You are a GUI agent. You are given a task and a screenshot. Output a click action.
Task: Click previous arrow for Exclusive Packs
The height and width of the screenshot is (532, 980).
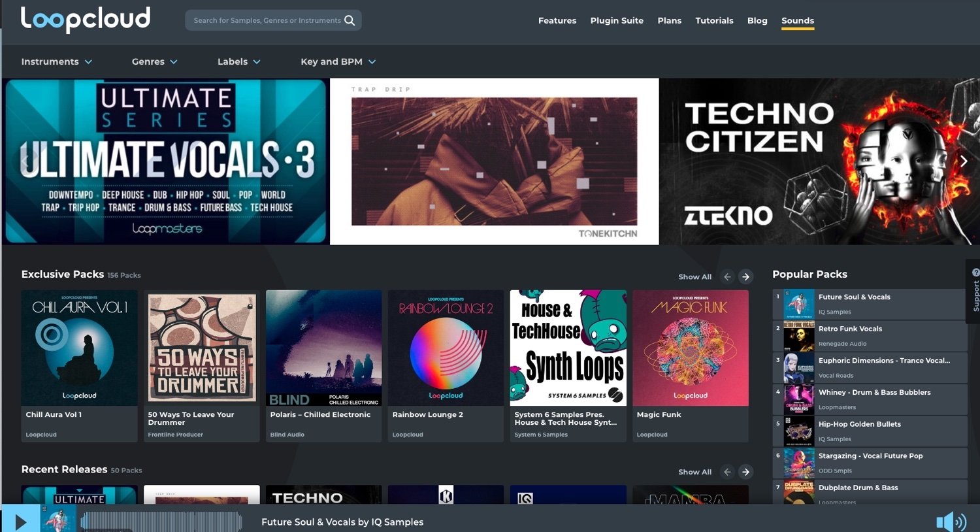click(x=727, y=277)
